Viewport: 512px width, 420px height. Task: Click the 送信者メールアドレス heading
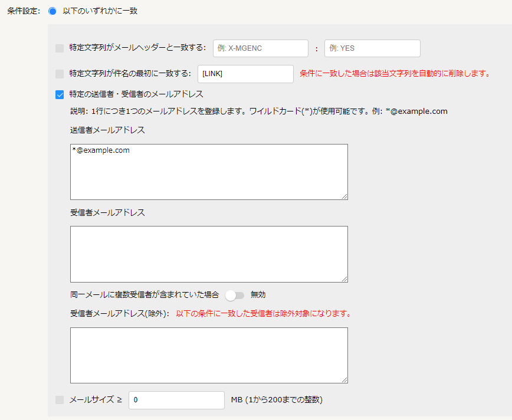click(107, 130)
